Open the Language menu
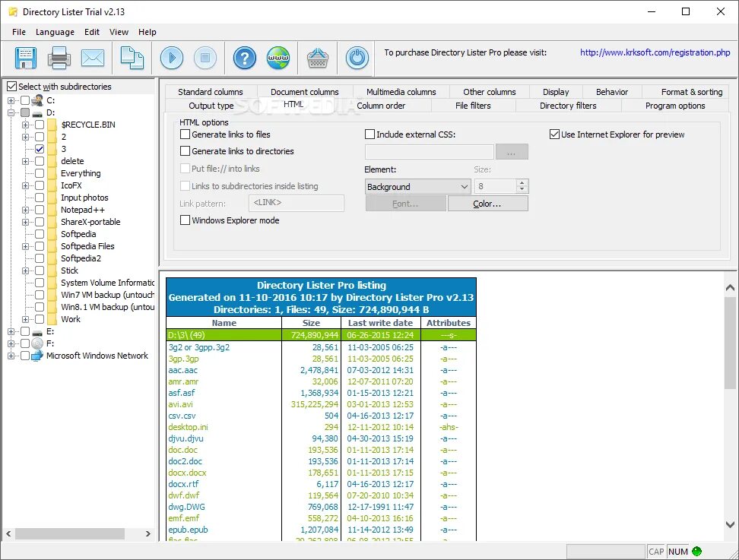739x560 pixels. [56, 32]
